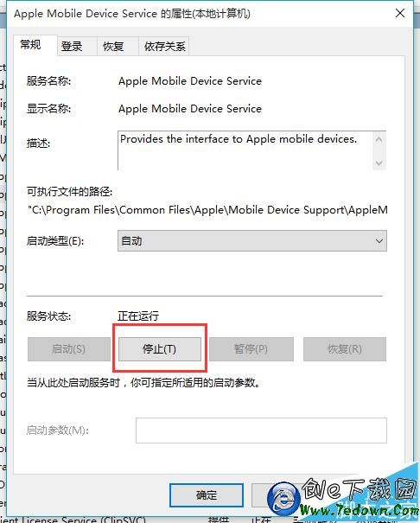Click the scroll-up arrow in the description box
The width and height of the screenshot is (420, 523).
point(379,139)
